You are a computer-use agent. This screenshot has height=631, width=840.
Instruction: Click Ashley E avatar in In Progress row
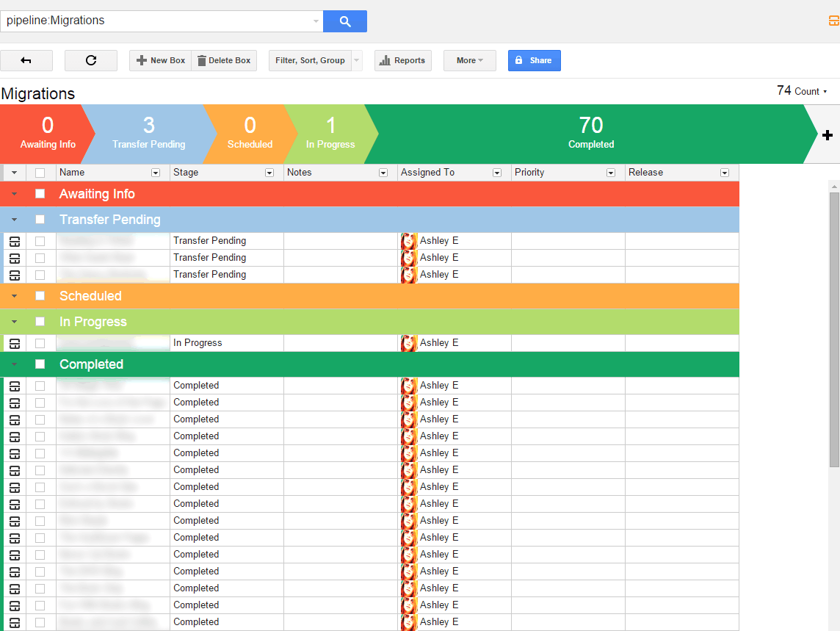(409, 343)
